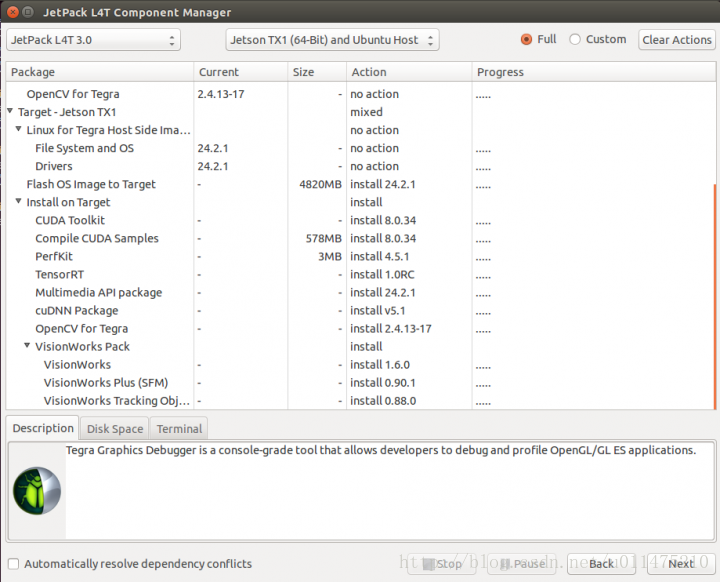Select the Multimedia API package row

(x=360, y=293)
